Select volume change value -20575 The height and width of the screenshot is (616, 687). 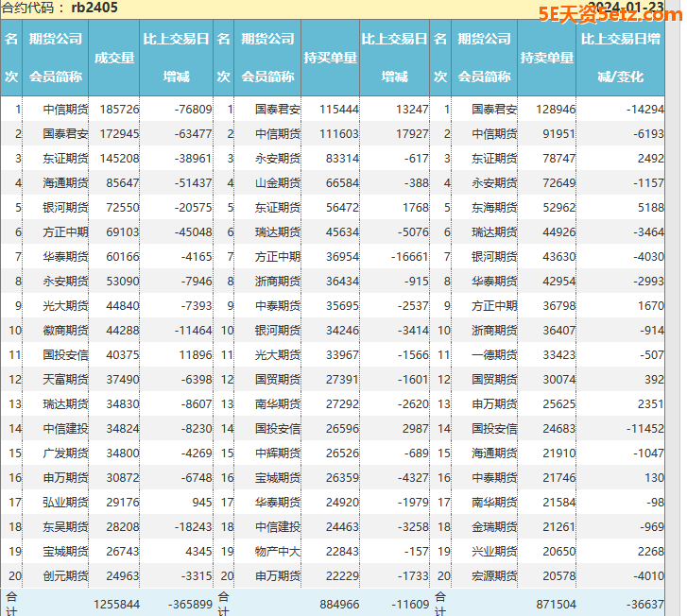(193, 207)
